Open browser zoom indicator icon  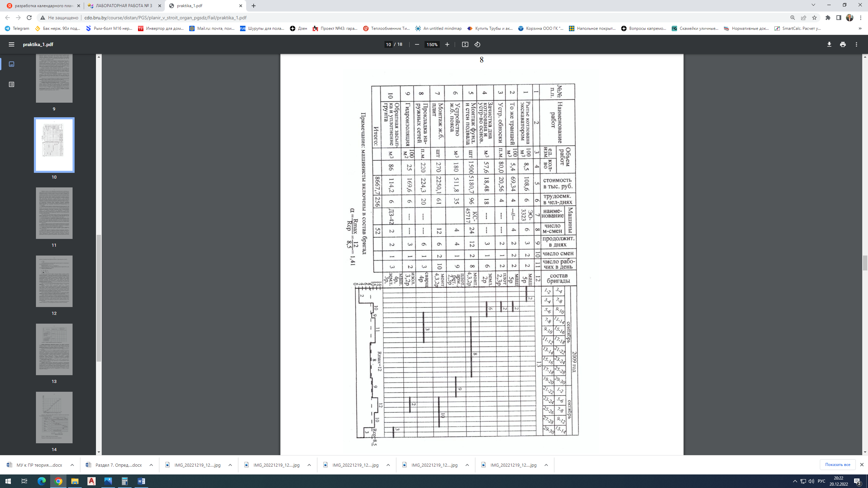[x=793, y=18]
